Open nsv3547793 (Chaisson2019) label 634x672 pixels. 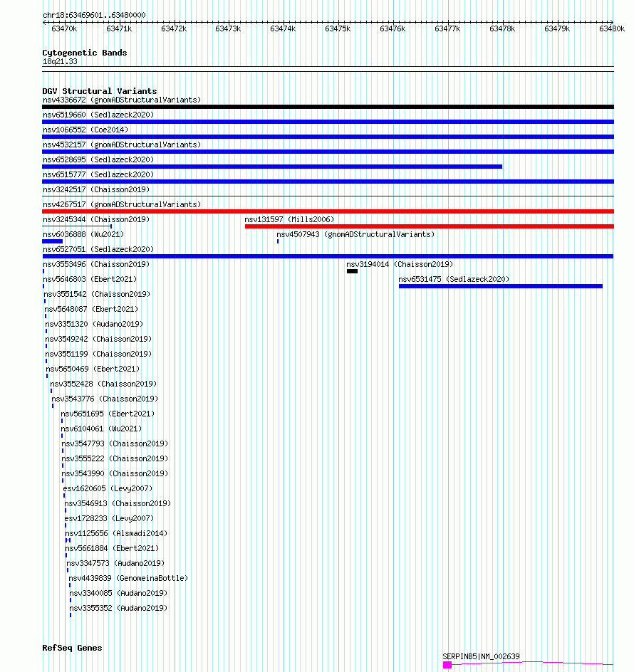click(x=115, y=443)
